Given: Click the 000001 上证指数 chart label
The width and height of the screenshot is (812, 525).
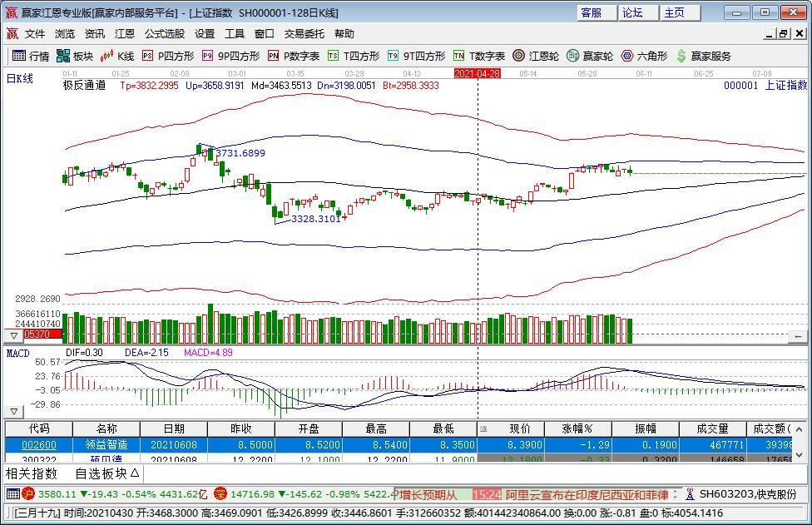Looking at the screenshot, I should click(x=765, y=86).
